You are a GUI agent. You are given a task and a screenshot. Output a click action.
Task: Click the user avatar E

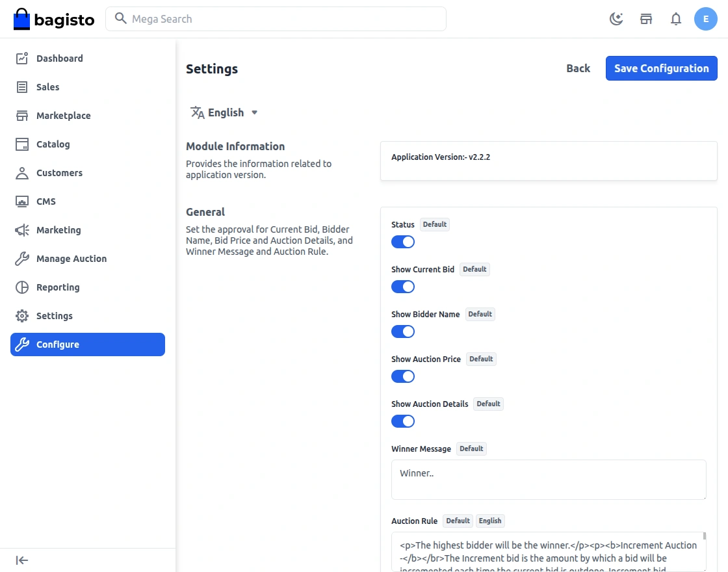(705, 19)
